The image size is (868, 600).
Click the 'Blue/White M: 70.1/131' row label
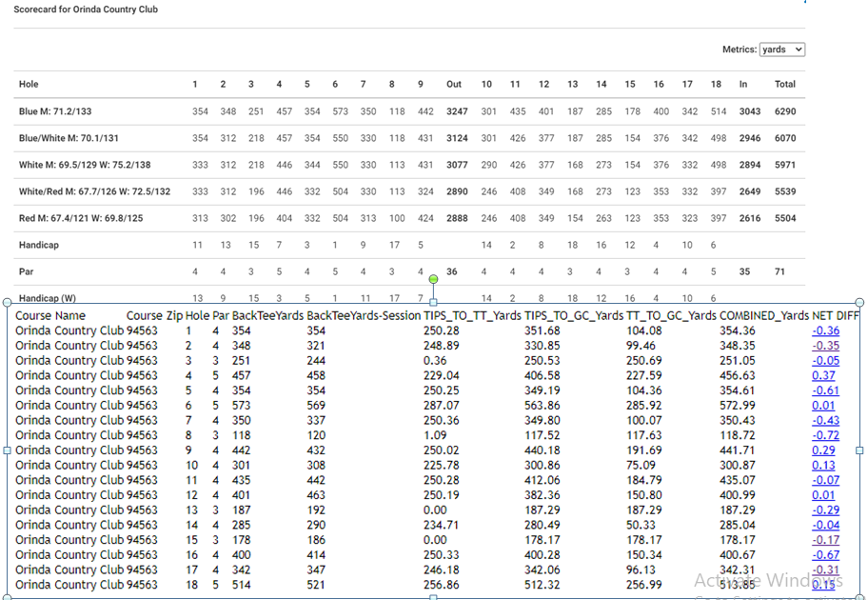click(69, 138)
